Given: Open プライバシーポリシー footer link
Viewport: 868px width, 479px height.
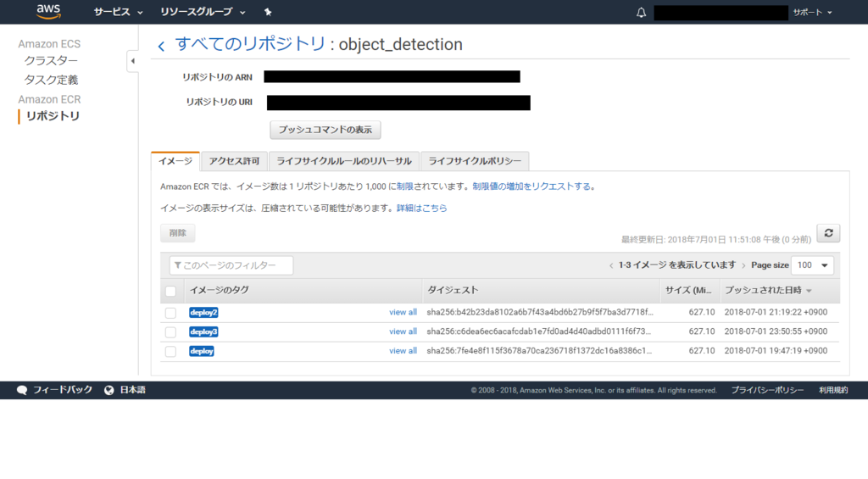Looking at the screenshot, I should coord(767,390).
